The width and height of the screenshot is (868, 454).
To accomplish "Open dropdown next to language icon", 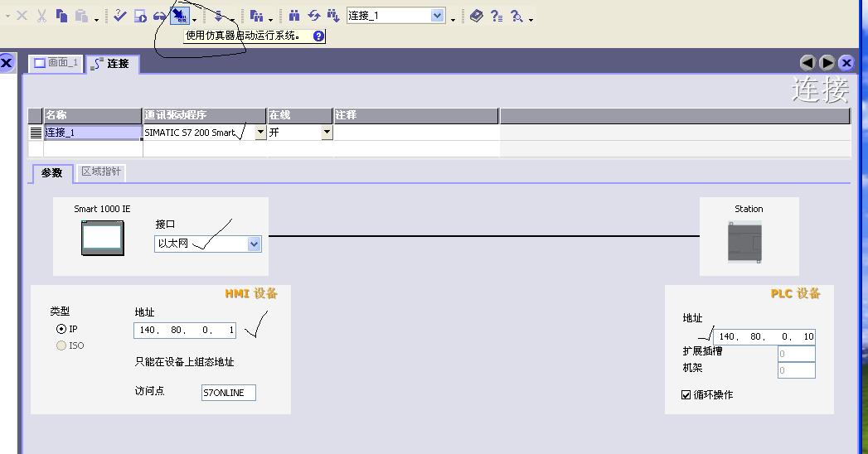I will [271, 19].
